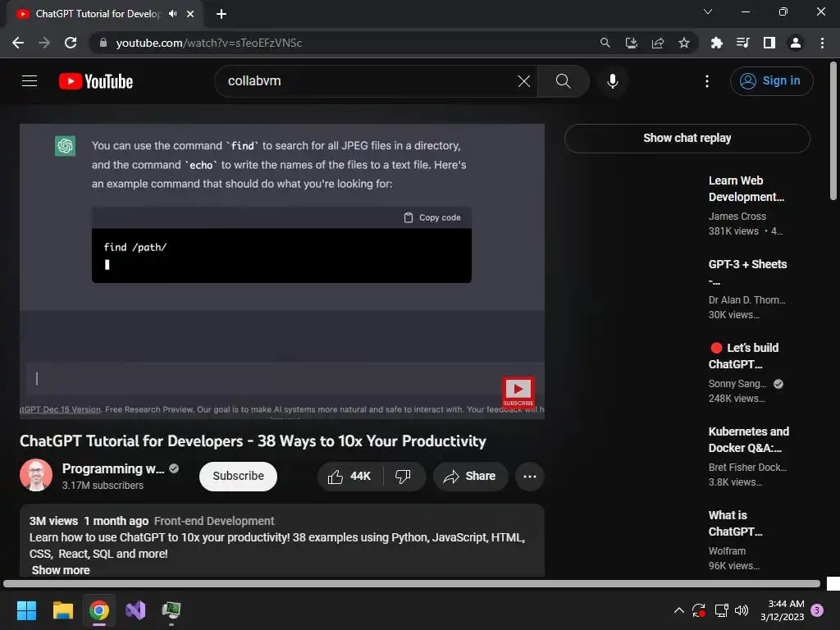The image size is (840, 630).
Task: Open GPT-3 + Sheets suggested video
Action: (x=747, y=272)
